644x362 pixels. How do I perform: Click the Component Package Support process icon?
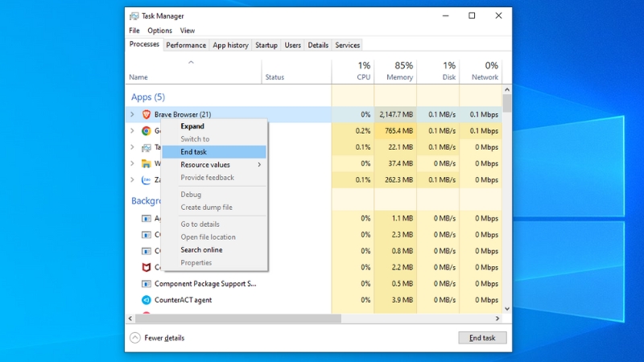pyautogui.click(x=147, y=284)
